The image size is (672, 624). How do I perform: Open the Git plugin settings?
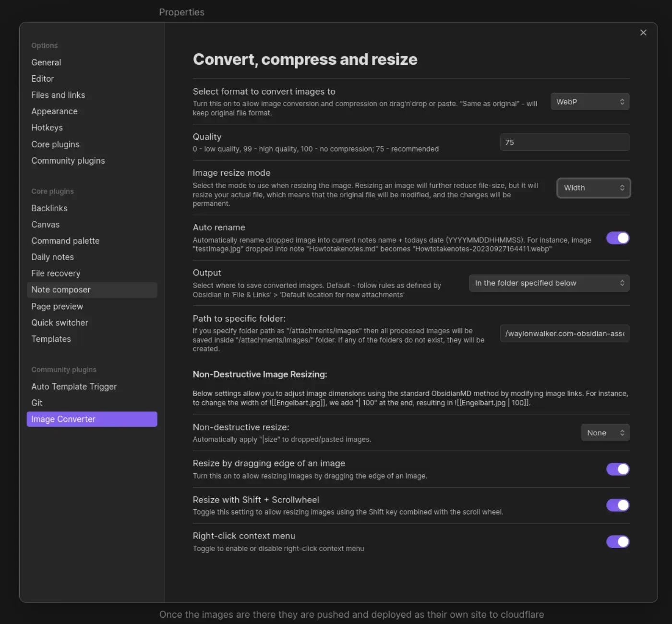[37, 403]
